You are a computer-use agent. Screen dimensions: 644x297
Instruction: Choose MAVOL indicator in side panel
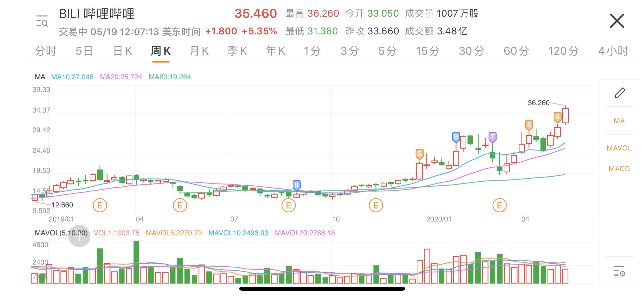click(x=619, y=148)
